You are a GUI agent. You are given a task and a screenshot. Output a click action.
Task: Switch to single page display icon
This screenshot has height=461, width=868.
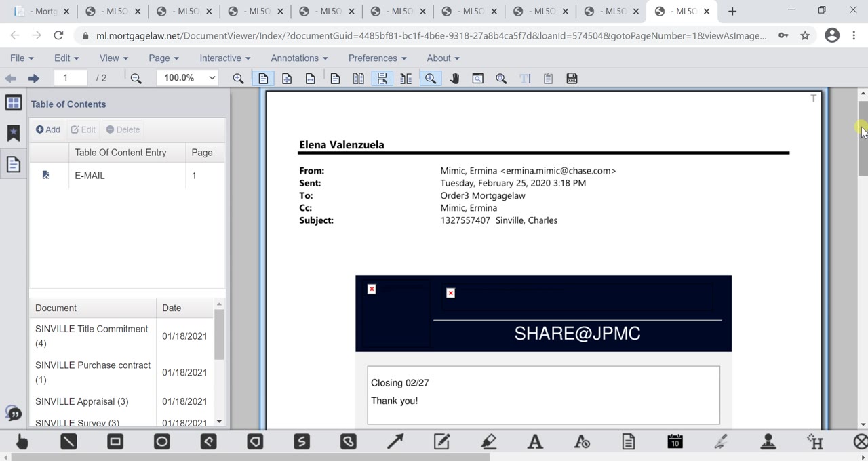pyautogui.click(x=335, y=79)
